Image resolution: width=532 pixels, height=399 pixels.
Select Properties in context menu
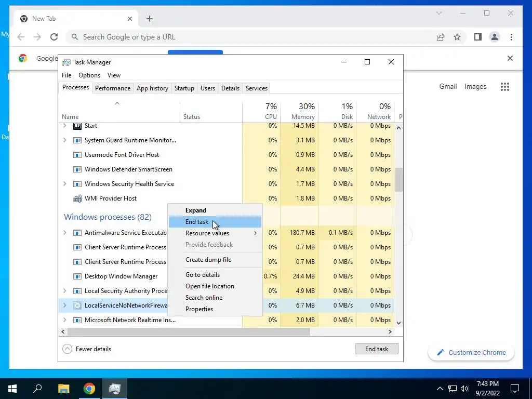click(215, 309)
